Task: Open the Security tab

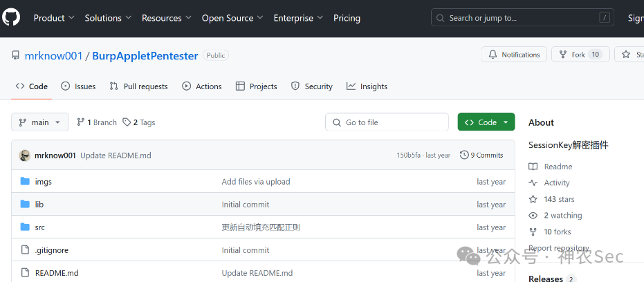Action: tap(312, 86)
